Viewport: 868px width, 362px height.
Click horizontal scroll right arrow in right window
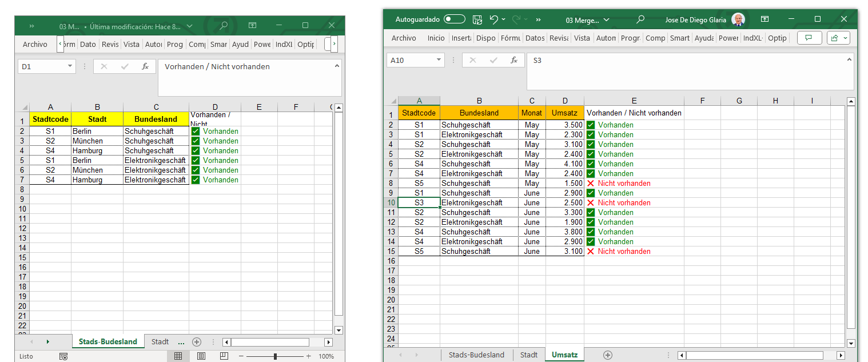tap(841, 356)
